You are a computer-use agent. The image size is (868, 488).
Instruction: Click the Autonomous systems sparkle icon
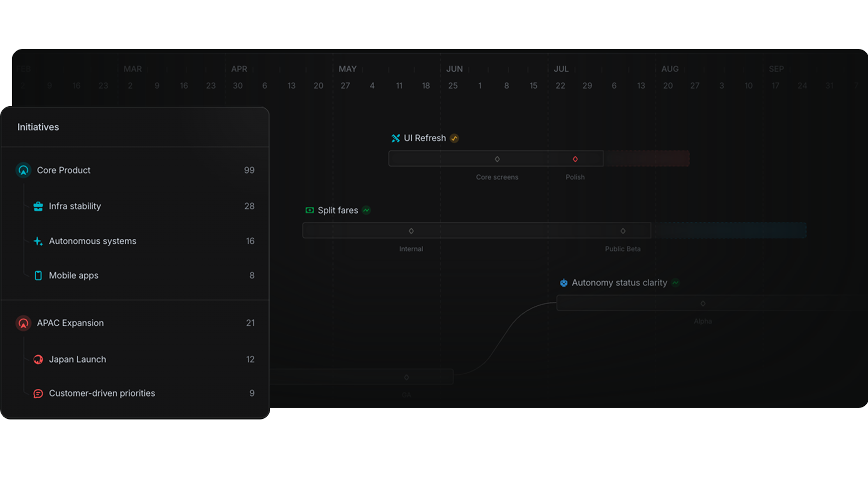(x=38, y=241)
